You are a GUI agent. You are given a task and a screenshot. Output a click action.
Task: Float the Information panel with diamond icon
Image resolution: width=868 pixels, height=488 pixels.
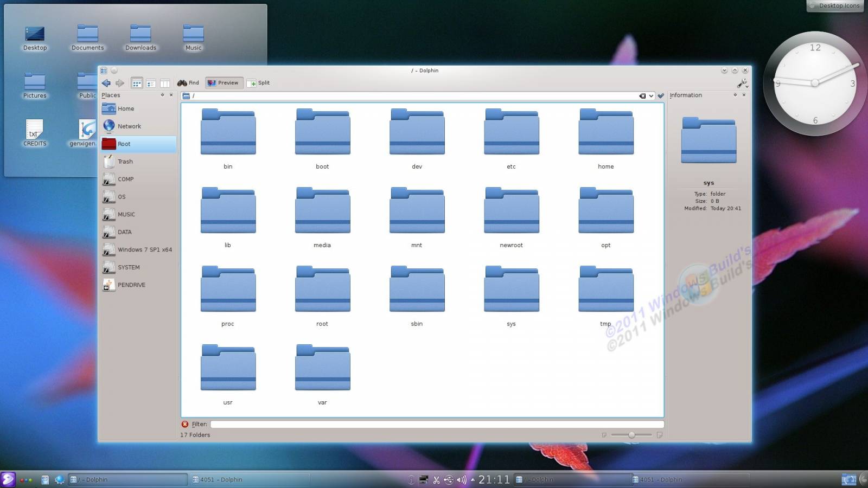pyautogui.click(x=735, y=95)
